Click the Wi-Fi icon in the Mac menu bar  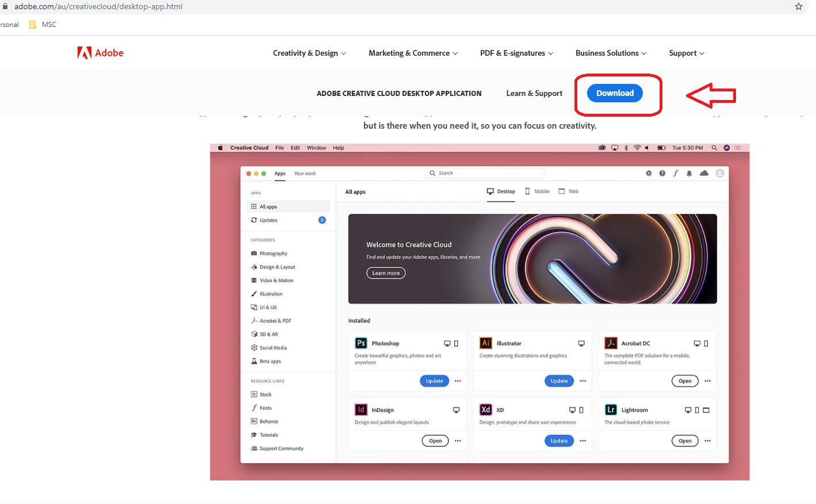tap(637, 148)
